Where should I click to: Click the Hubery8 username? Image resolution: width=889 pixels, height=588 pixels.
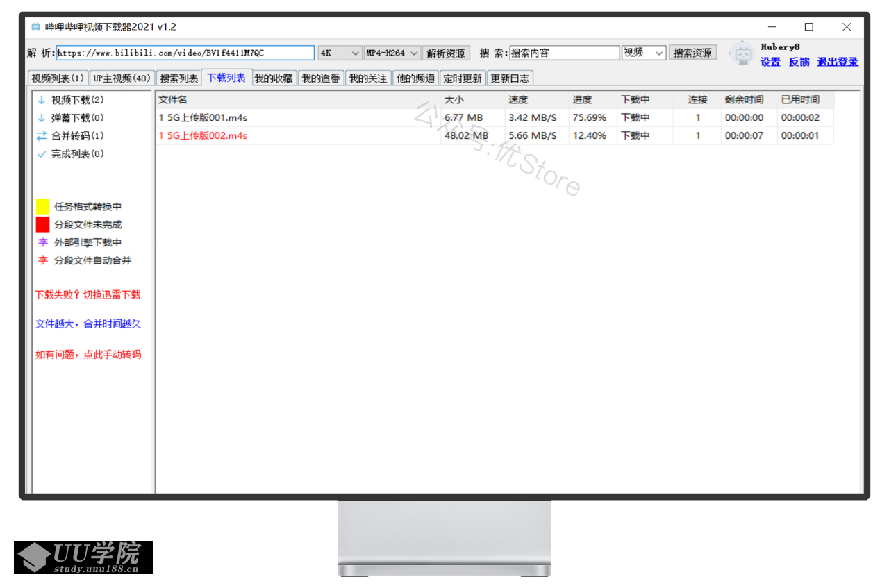tap(781, 47)
